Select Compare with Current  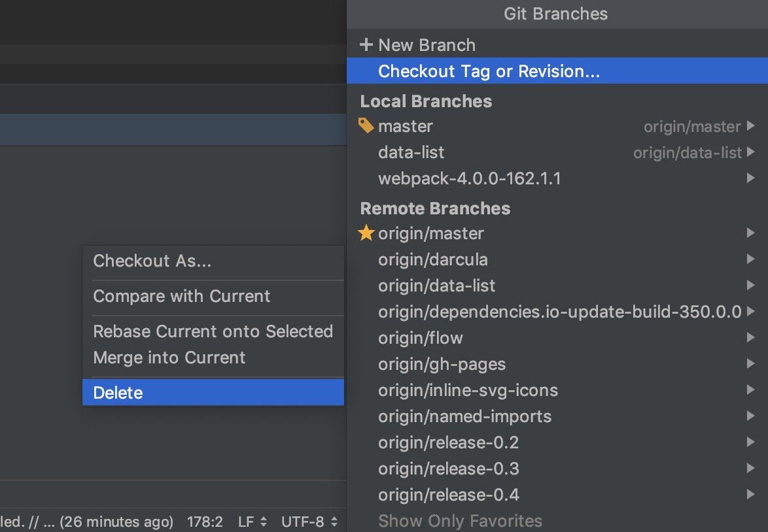click(x=182, y=296)
